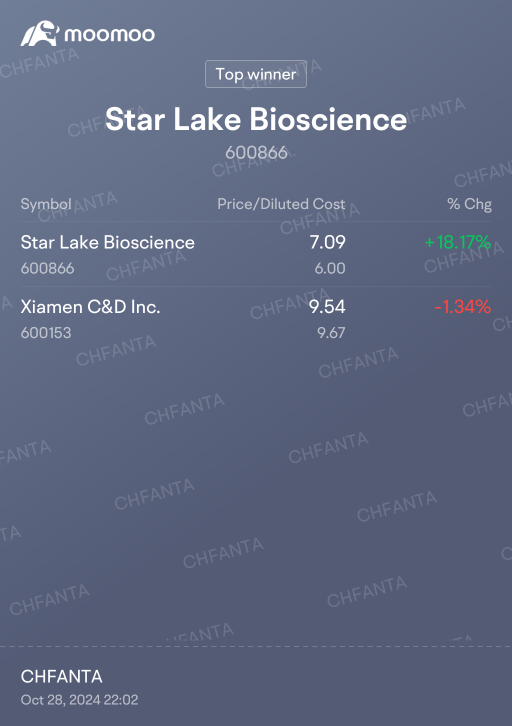Open the CHFANTA username in the footer
The image size is (512, 726).
tap(62, 677)
